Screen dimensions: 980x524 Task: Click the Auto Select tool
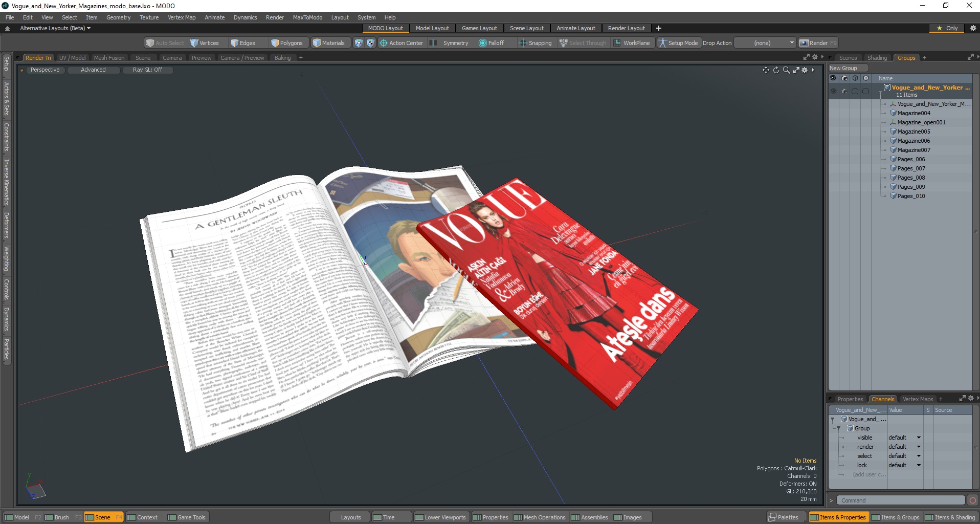pyautogui.click(x=165, y=43)
